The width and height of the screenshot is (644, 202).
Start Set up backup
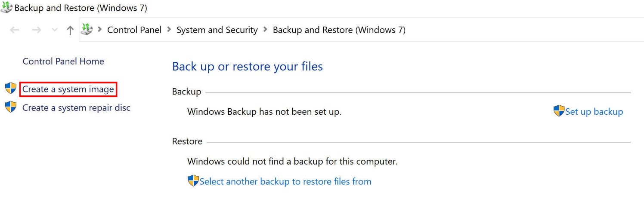594,112
